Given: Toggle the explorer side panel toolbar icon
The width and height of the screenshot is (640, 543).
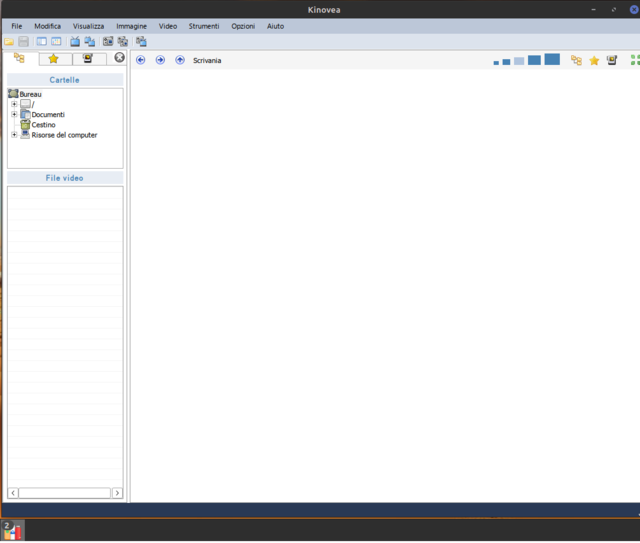Looking at the screenshot, I should pyautogui.click(x=41, y=41).
